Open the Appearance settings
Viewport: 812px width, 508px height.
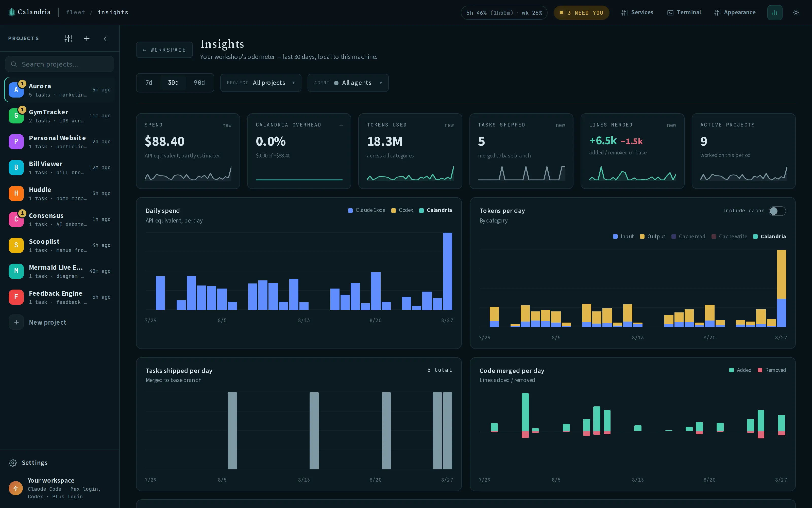coord(735,12)
